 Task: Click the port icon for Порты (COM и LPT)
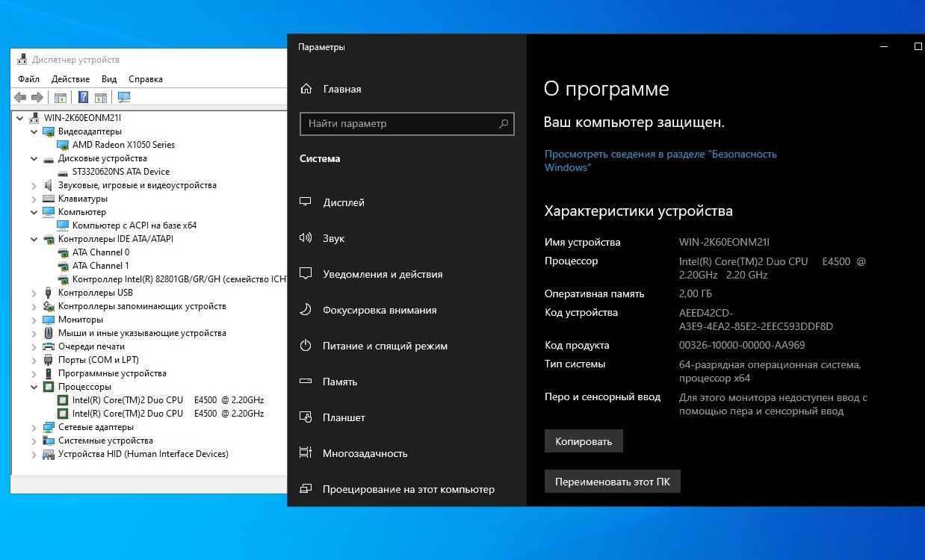point(49,360)
